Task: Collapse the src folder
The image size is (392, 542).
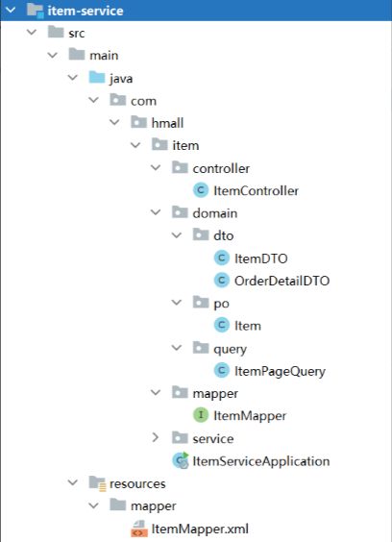Action: 32,33
